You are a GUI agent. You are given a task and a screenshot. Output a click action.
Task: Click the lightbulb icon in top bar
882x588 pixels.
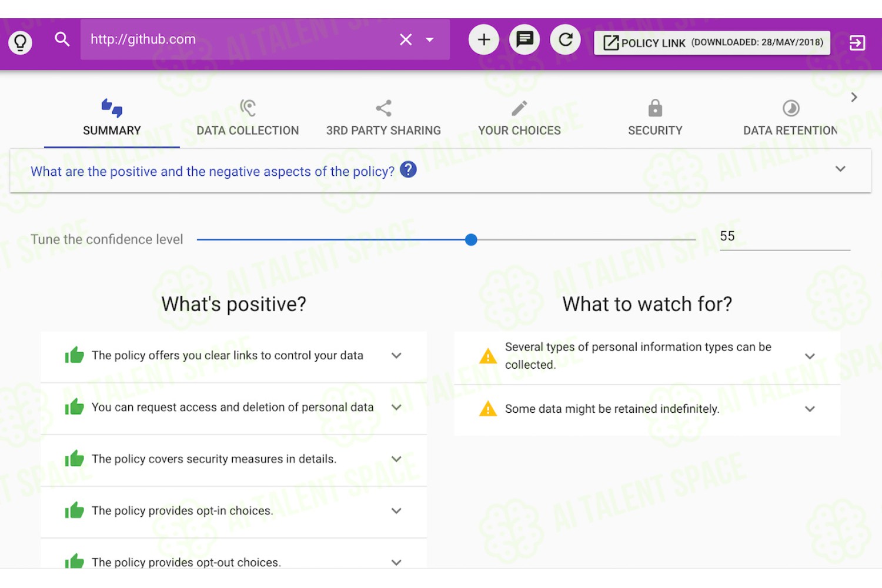click(x=21, y=42)
